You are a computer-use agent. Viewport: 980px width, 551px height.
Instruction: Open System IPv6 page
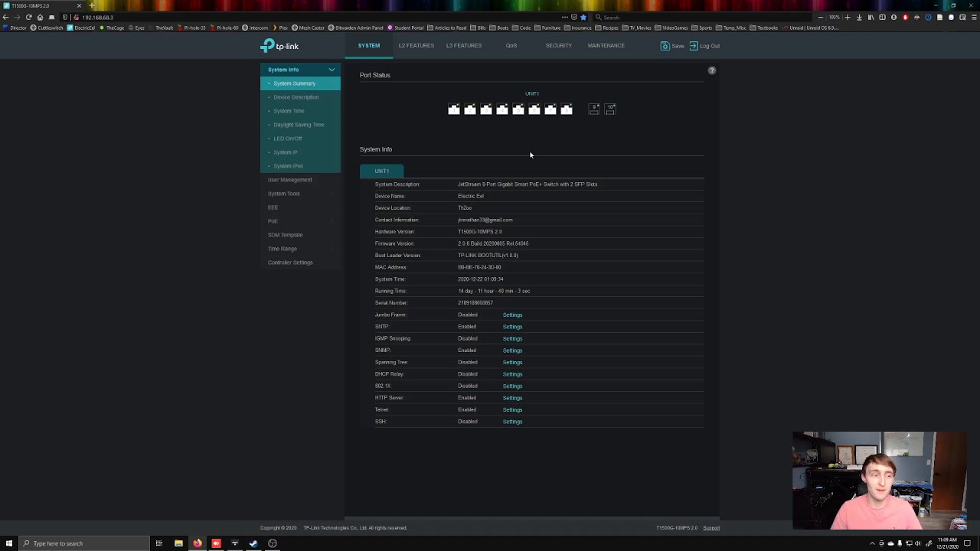point(288,166)
